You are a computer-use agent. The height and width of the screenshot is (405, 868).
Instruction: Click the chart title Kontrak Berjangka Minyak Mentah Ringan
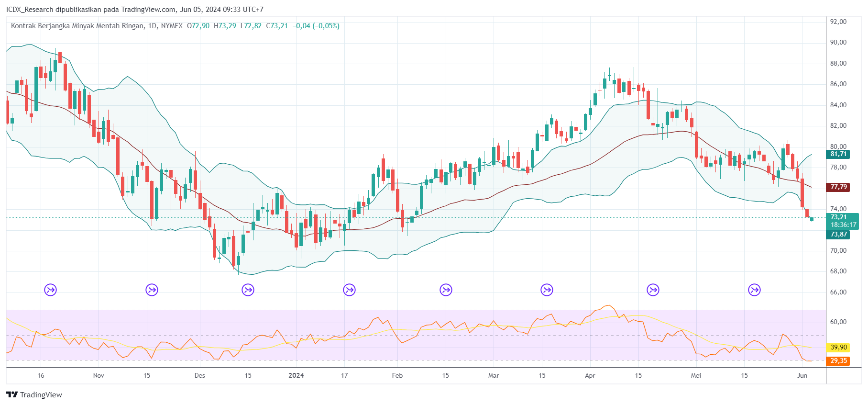[x=77, y=26]
